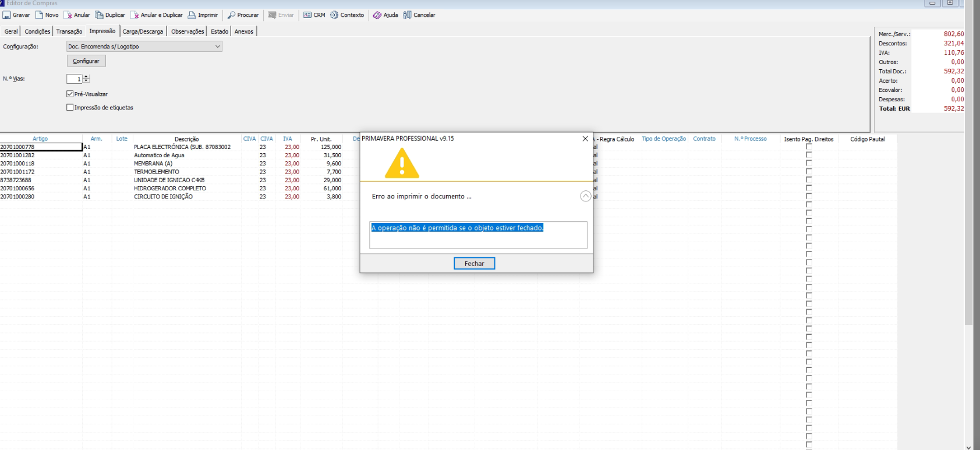Open the Carga/Descarga tab
Viewport: 980px width, 450px height.
(x=143, y=31)
